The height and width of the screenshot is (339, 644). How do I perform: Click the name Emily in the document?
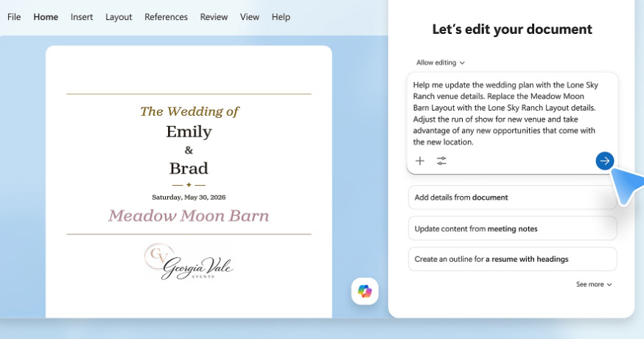[x=189, y=132]
